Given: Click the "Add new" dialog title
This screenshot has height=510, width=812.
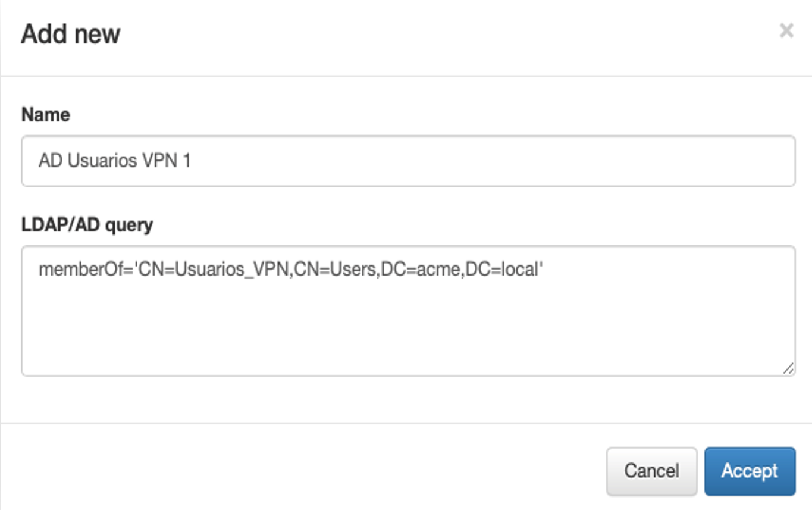Looking at the screenshot, I should point(71,34).
